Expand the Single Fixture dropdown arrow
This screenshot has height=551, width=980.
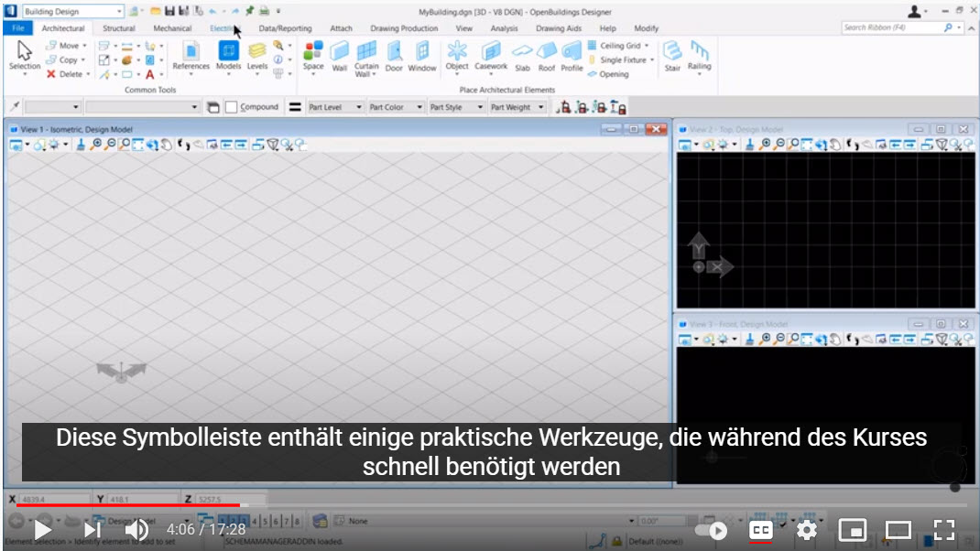coord(652,60)
